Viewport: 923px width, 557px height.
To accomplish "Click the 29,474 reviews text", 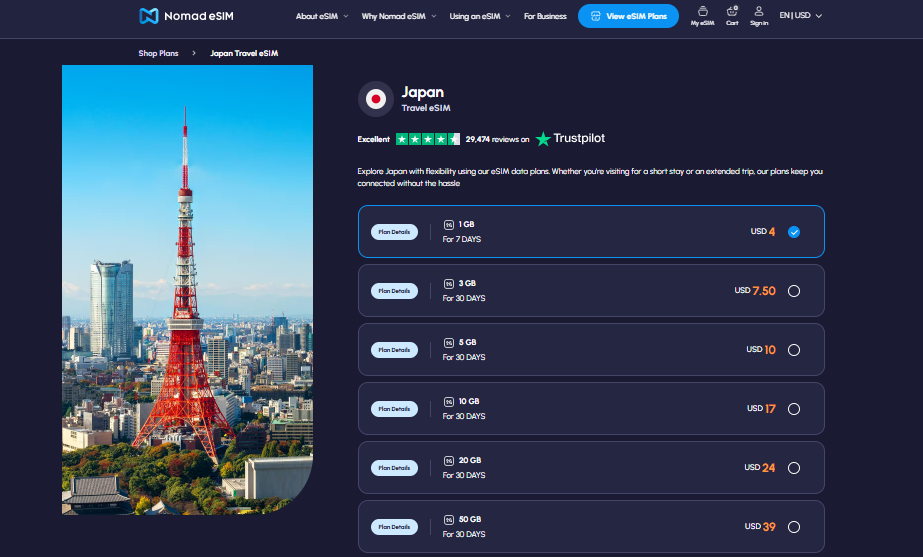I will click(497, 140).
